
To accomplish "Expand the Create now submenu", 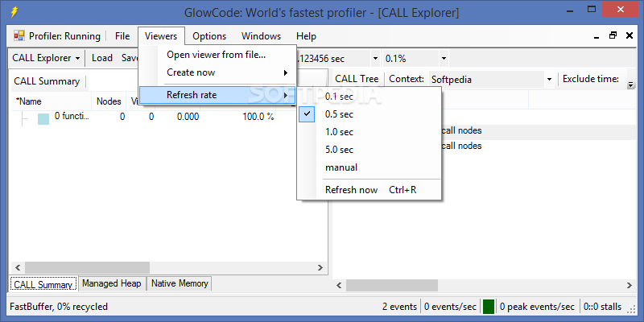I will (x=217, y=72).
